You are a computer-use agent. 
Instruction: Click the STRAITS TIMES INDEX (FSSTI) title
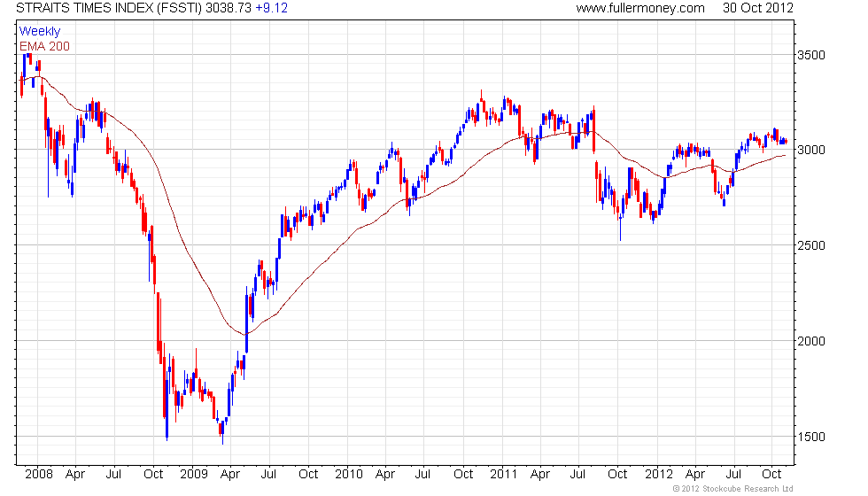[109, 8]
